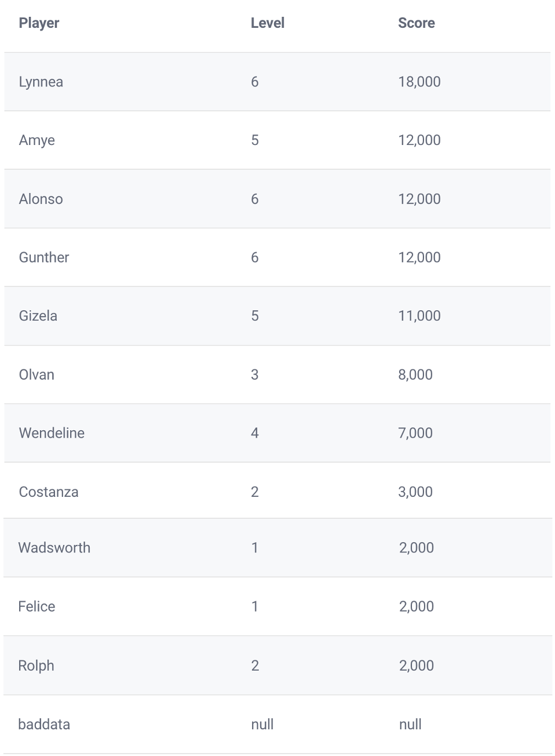This screenshot has height=756, width=555.
Task: Click Gunther's score of 12,000
Action: (419, 257)
